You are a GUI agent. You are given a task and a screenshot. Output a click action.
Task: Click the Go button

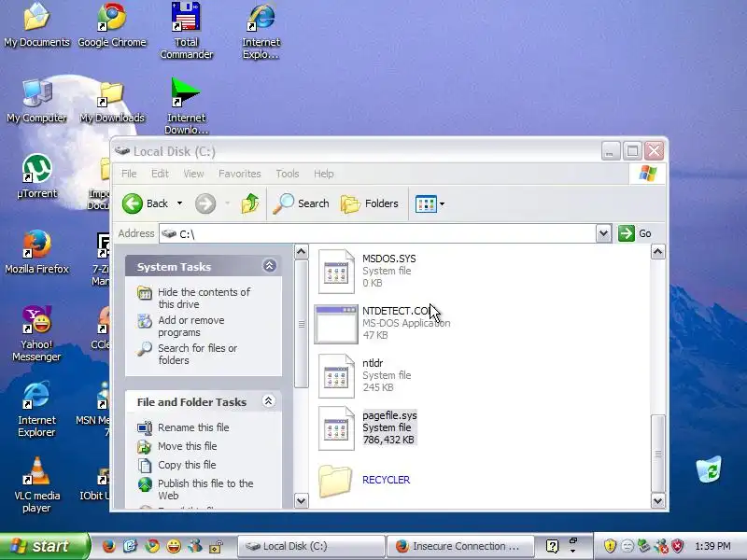point(635,233)
